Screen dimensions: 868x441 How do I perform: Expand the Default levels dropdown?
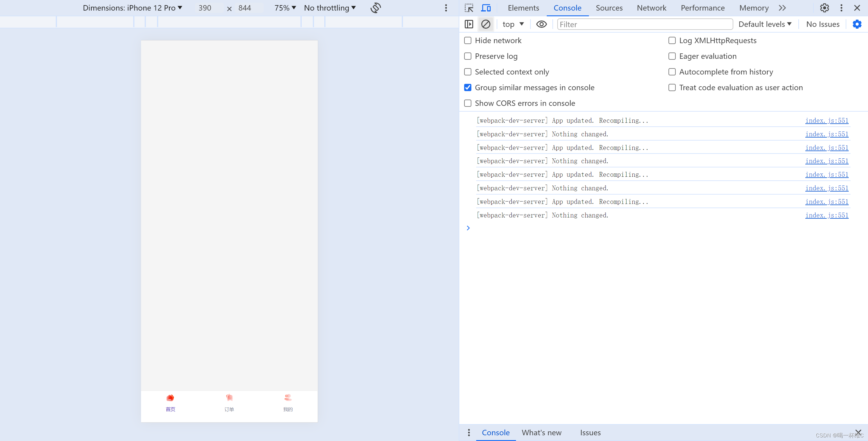pos(765,24)
